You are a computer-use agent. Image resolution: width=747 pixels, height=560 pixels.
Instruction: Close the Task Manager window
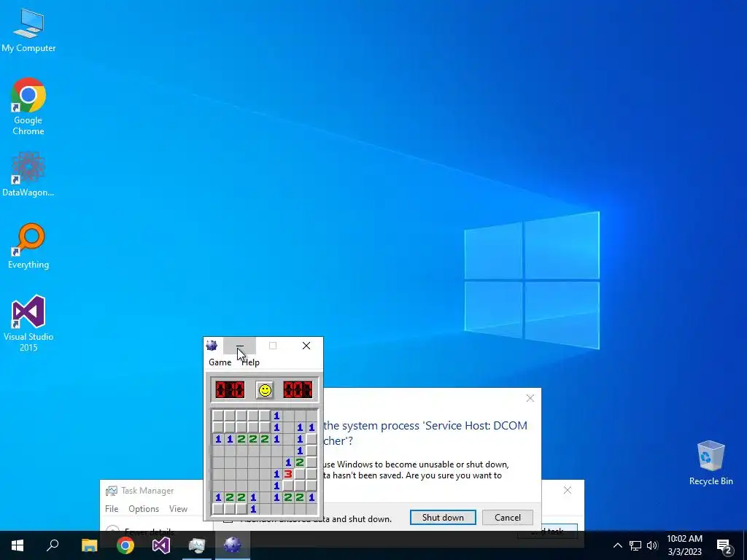click(x=568, y=490)
